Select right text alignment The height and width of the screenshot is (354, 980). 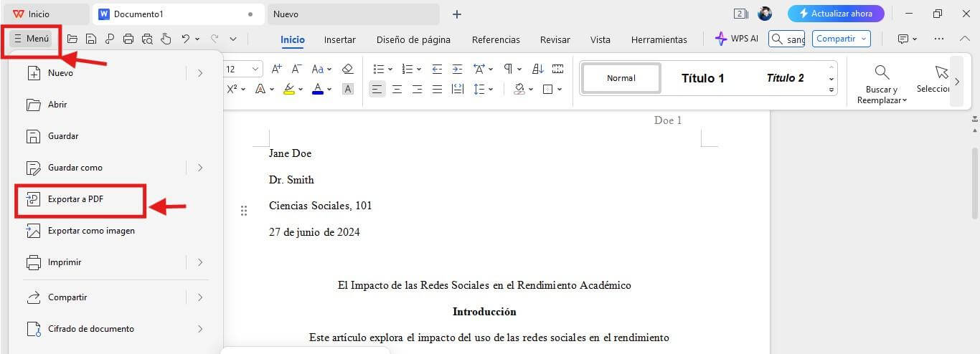[417, 90]
